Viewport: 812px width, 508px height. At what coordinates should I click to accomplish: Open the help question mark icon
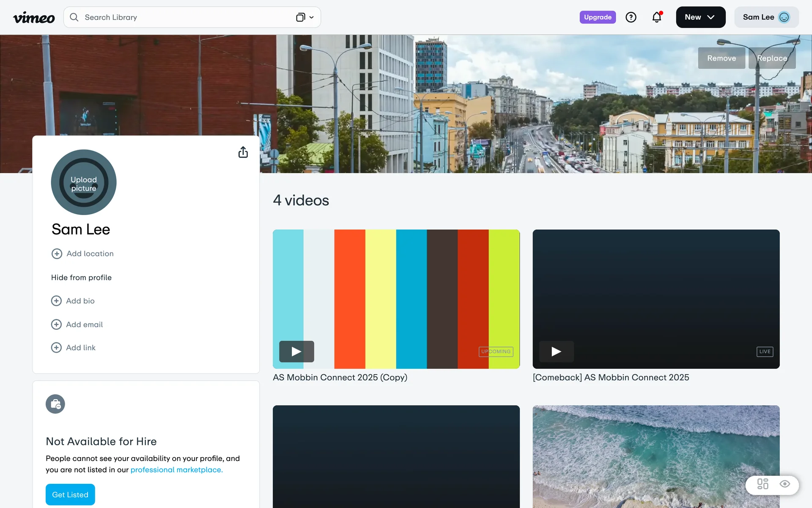pos(631,17)
